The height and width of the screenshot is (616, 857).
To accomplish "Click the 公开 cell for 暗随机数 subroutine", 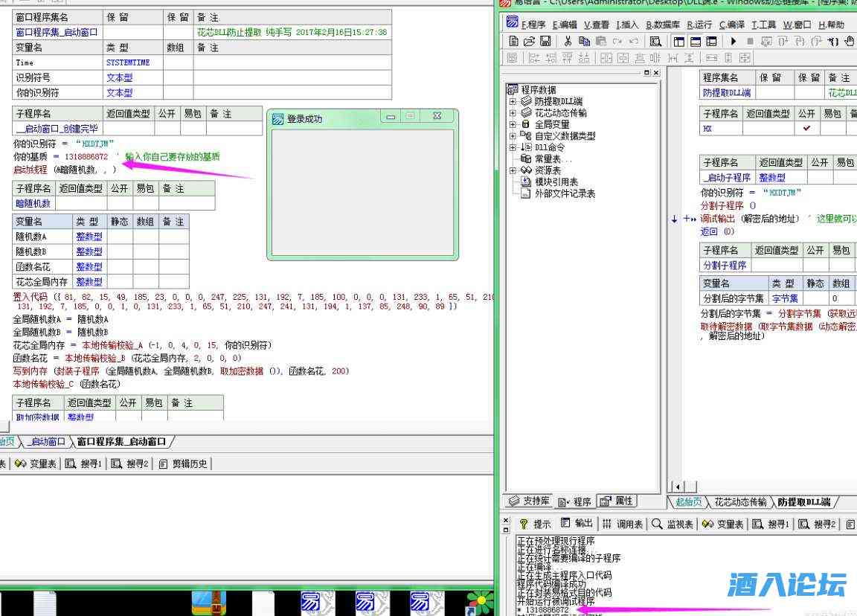I will coord(119,204).
